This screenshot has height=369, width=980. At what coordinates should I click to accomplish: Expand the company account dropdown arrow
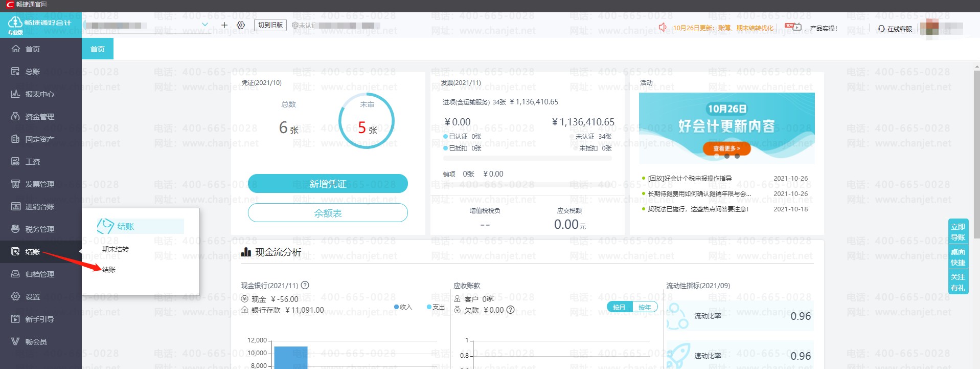205,25
